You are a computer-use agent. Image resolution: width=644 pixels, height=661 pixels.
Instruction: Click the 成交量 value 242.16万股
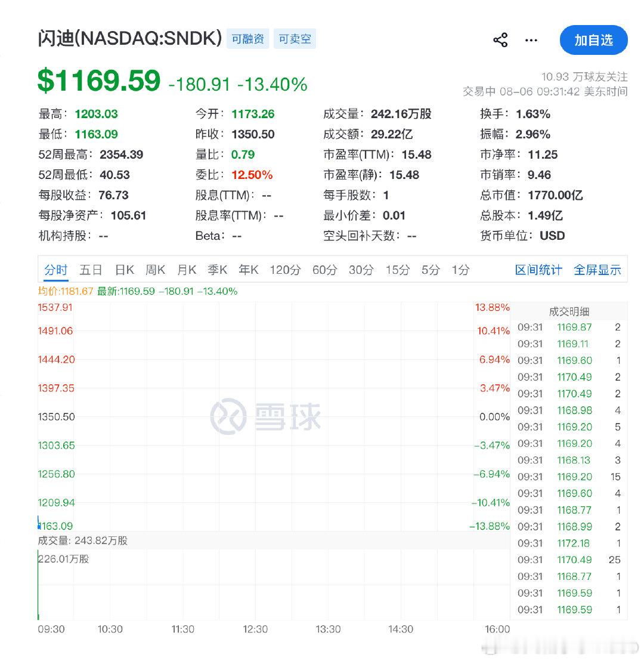tap(401, 114)
